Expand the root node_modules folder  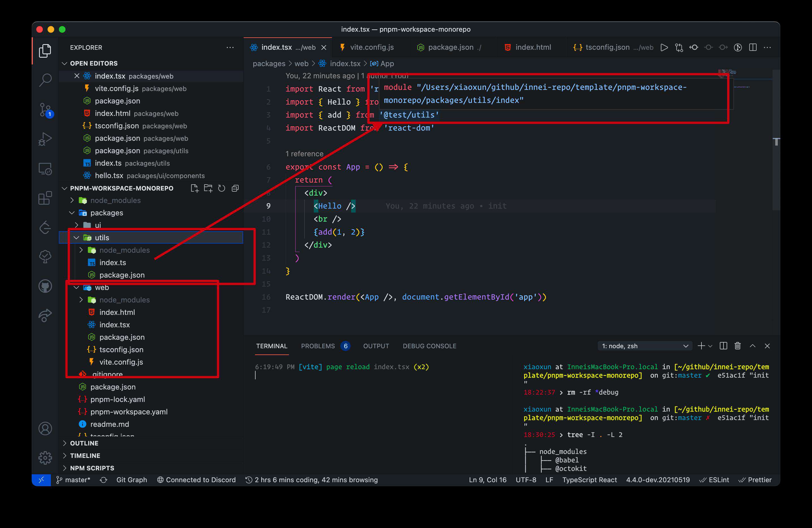click(151, 201)
